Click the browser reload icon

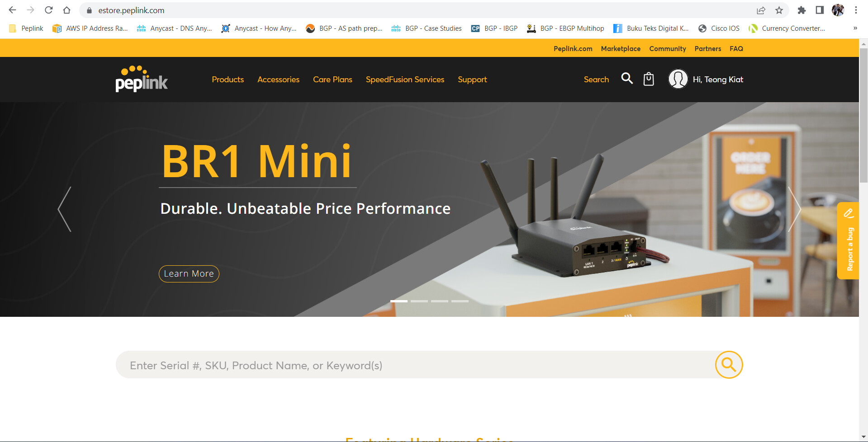(49, 10)
